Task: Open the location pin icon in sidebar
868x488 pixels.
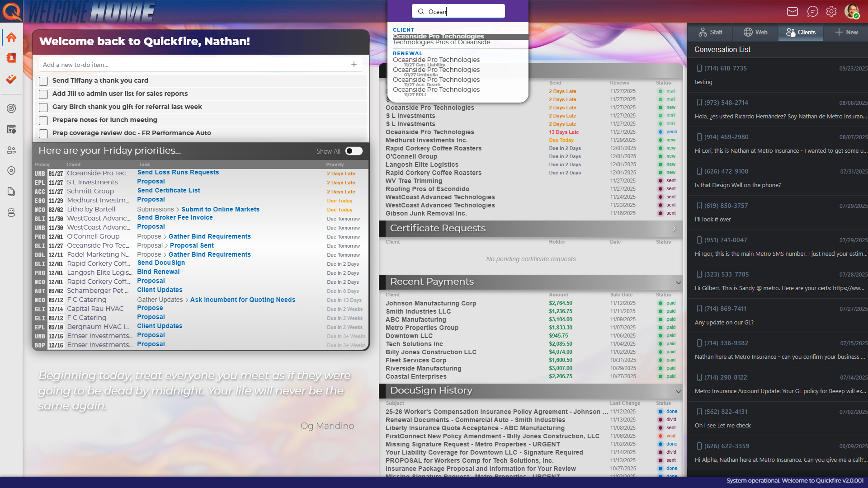Action: pos(11,171)
